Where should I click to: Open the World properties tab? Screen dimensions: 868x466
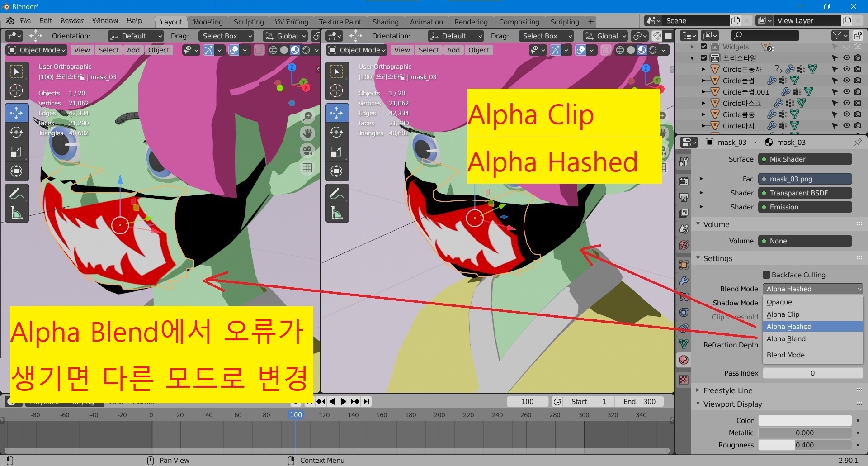tap(684, 245)
